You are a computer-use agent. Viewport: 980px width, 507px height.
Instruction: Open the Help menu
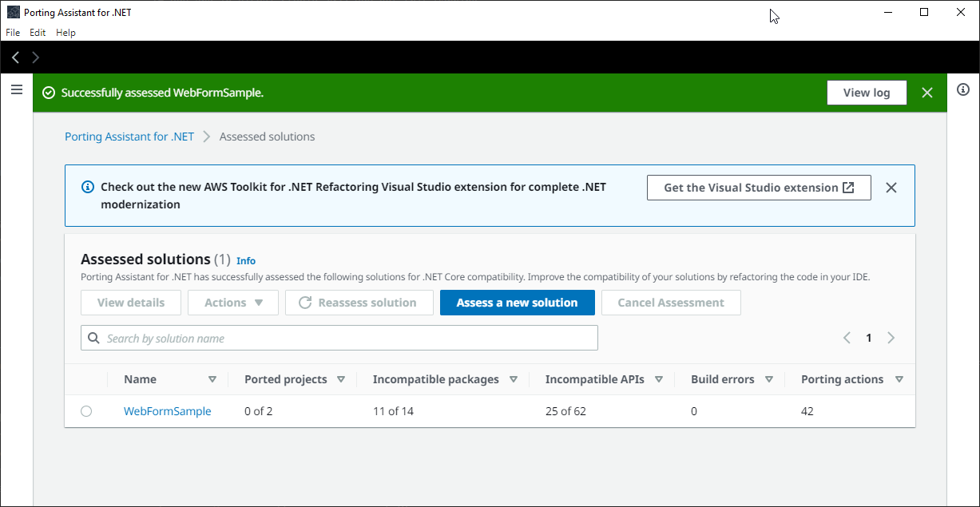pos(65,33)
